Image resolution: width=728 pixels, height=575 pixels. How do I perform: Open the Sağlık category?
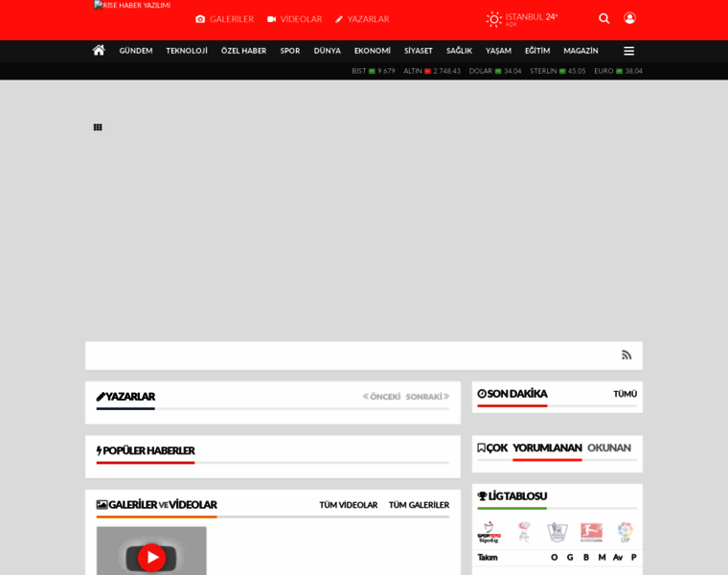pos(459,51)
